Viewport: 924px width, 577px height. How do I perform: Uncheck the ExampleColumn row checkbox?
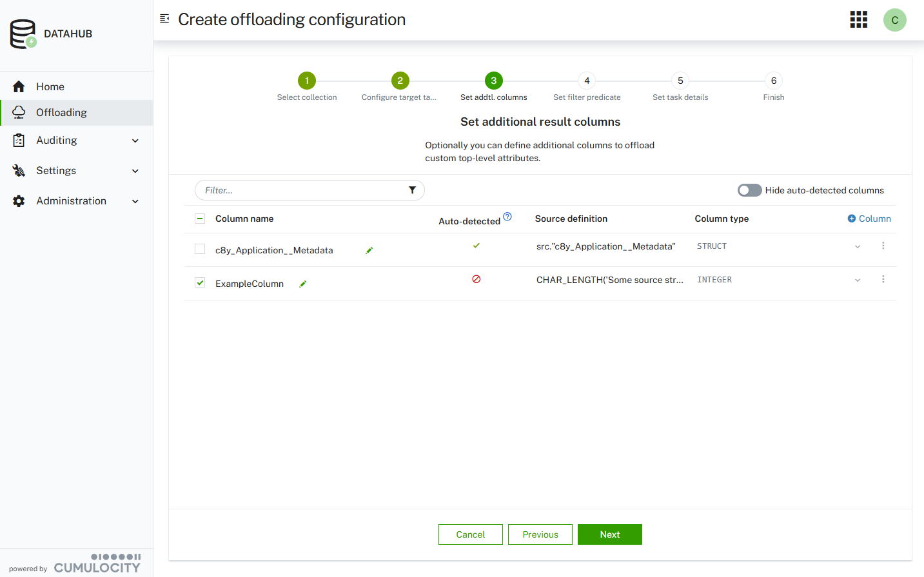[x=200, y=282]
